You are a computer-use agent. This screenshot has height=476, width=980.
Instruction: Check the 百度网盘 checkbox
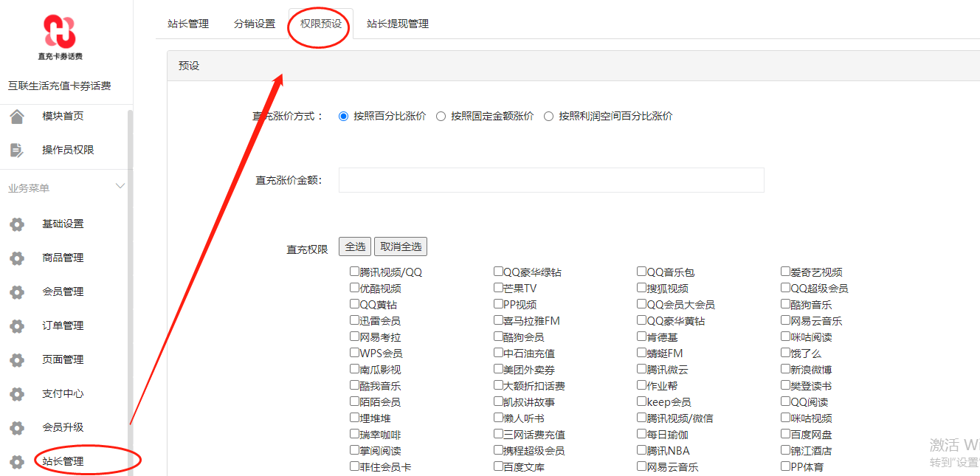786,434
